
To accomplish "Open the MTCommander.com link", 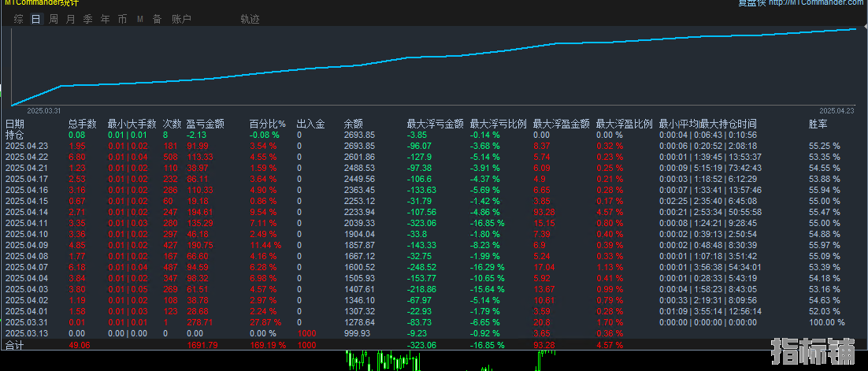I will click(815, 3).
